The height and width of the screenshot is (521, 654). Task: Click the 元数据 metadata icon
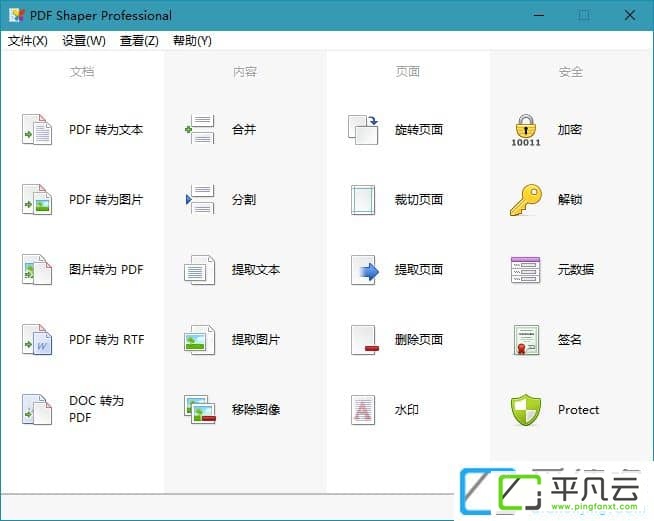pos(526,270)
